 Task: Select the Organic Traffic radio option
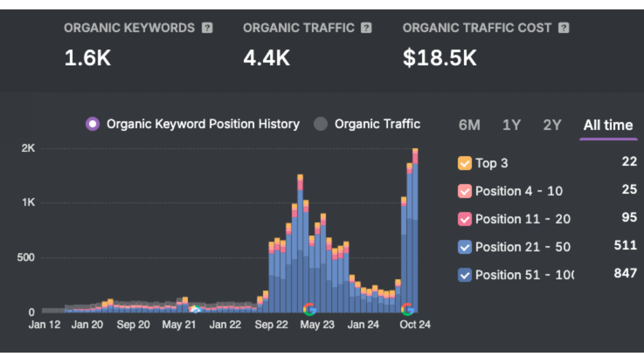[321, 124]
